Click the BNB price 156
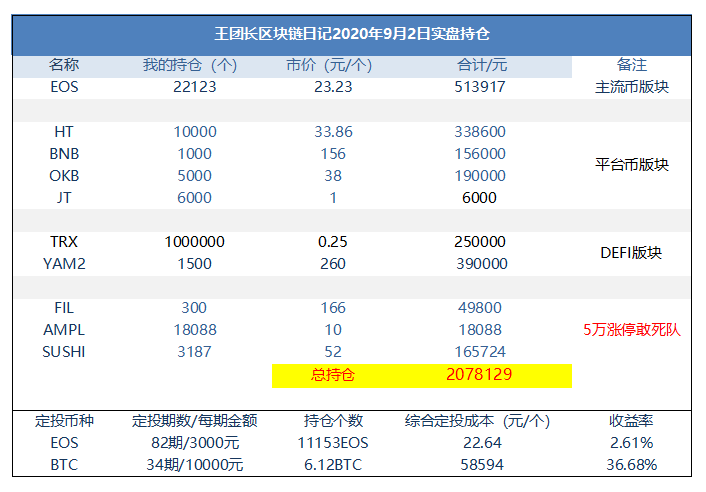The image size is (706, 492). [x=333, y=153]
